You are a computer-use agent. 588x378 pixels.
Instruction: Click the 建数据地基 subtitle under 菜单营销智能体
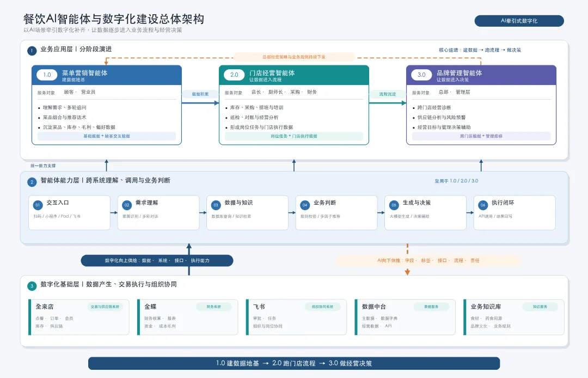(73, 80)
